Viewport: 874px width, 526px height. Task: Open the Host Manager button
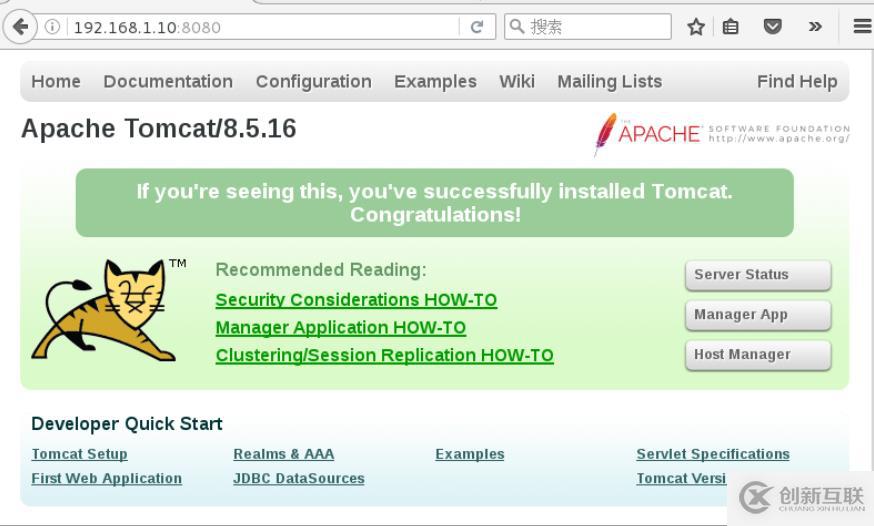pyautogui.click(x=758, y=355)
